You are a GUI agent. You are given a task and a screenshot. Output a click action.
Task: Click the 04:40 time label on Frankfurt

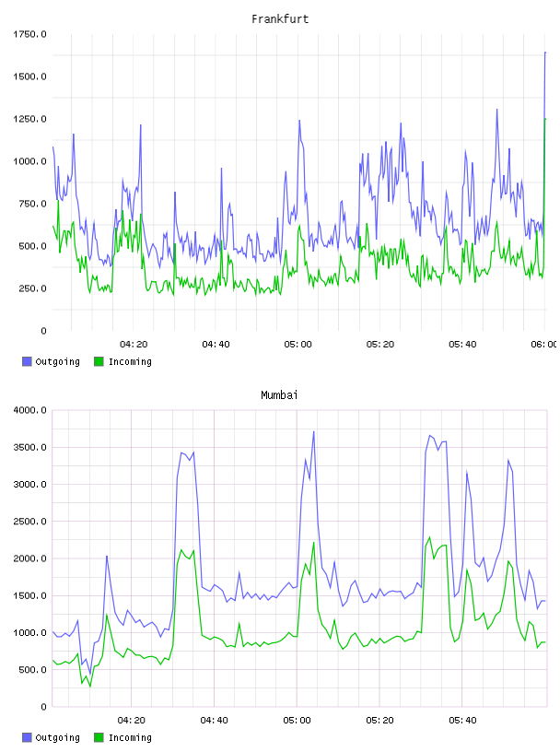[216, 345]
